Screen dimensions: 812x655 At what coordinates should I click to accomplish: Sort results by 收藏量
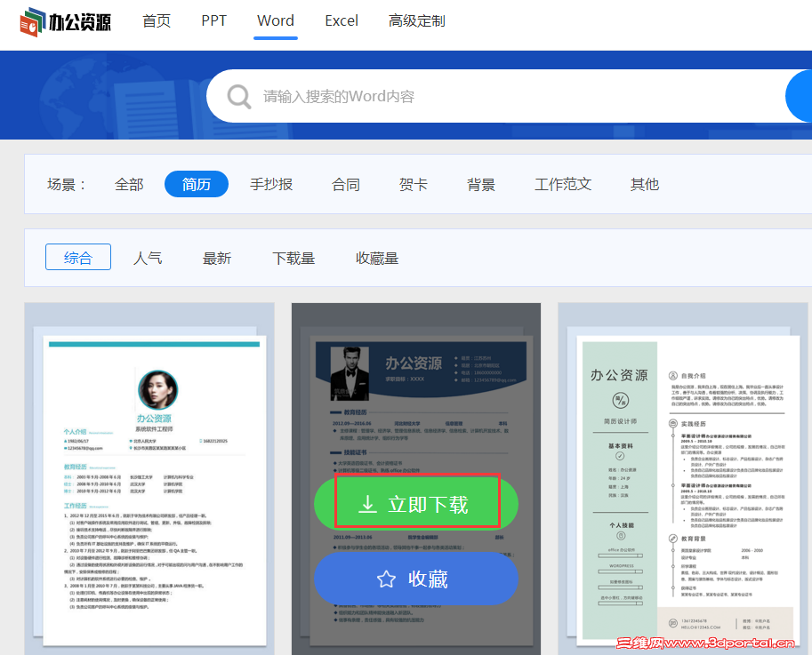[x=377, y=258]
